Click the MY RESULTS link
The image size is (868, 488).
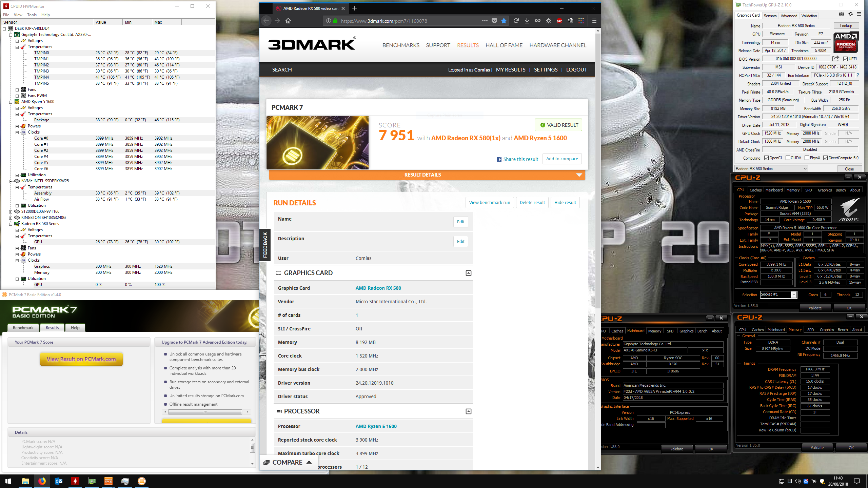tap(510, 70)
